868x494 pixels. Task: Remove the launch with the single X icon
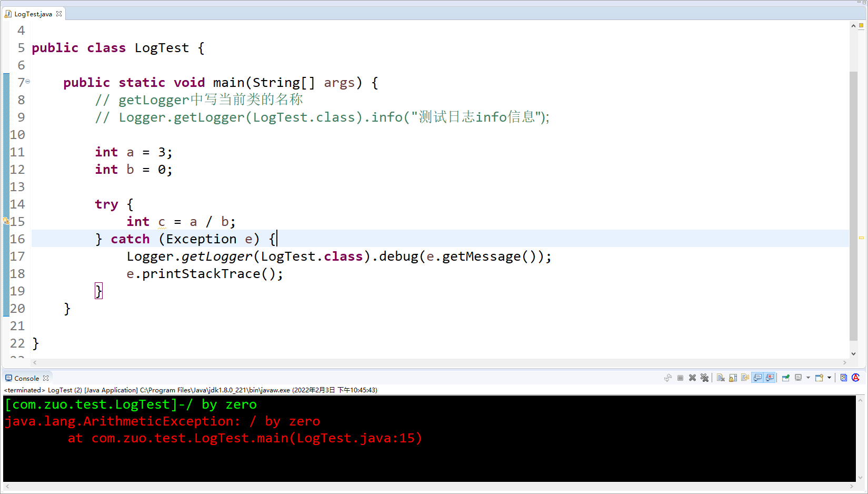[692, 378]
